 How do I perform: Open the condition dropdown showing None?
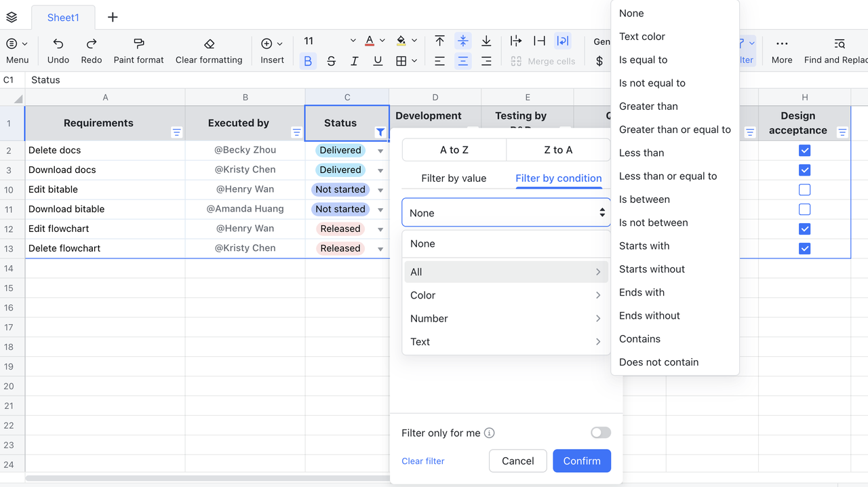click(x=506, y=213)
